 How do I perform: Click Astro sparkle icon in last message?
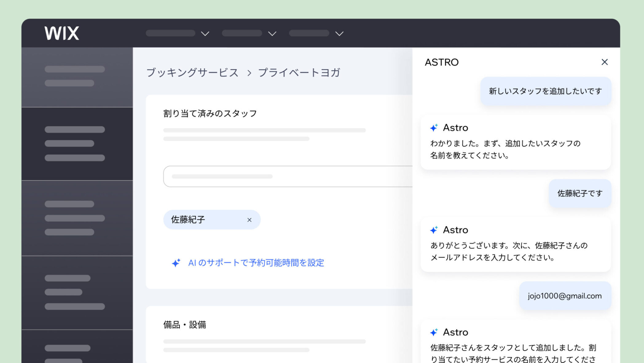click(434, 332)
